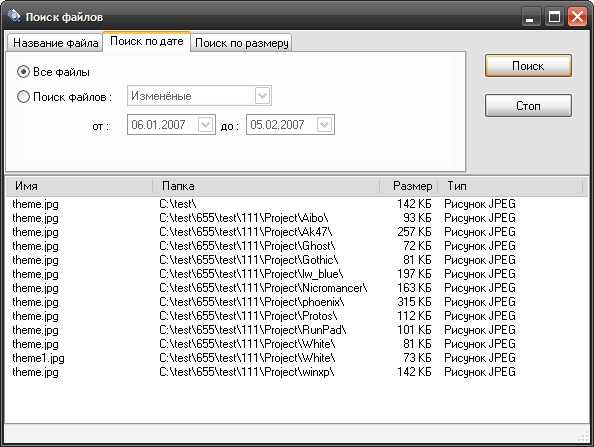594x447 pixels.
Task: Click the file search app icon in title bar
Action: tap(14, 16)
